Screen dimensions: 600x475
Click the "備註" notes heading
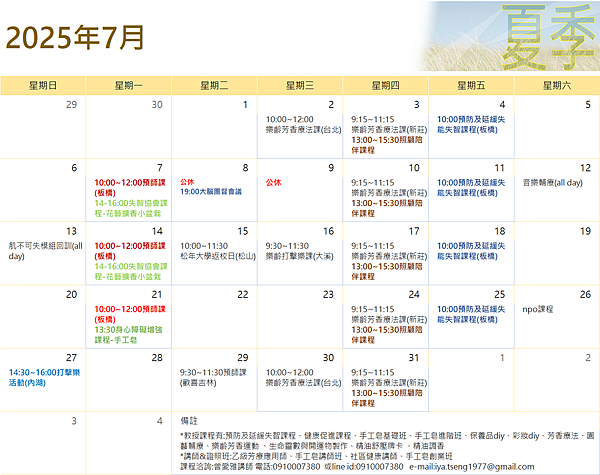coord(189,421)
